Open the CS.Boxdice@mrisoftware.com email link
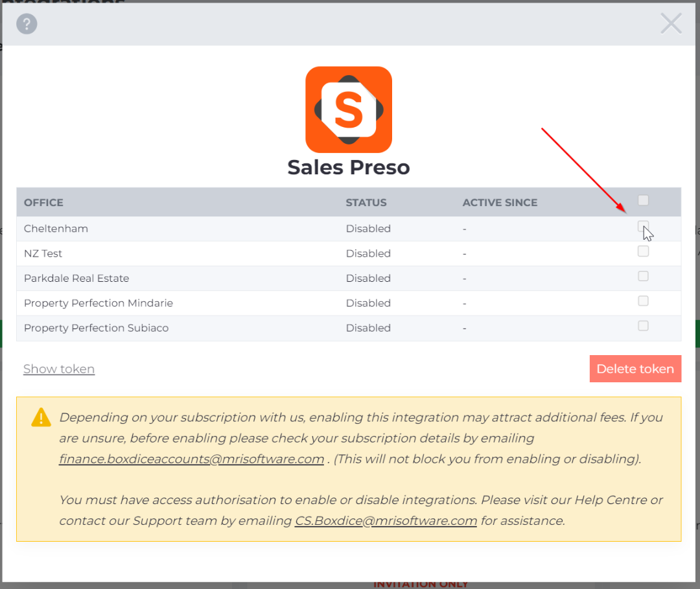Viewport: 700px width, 589px height. (386, 521)
